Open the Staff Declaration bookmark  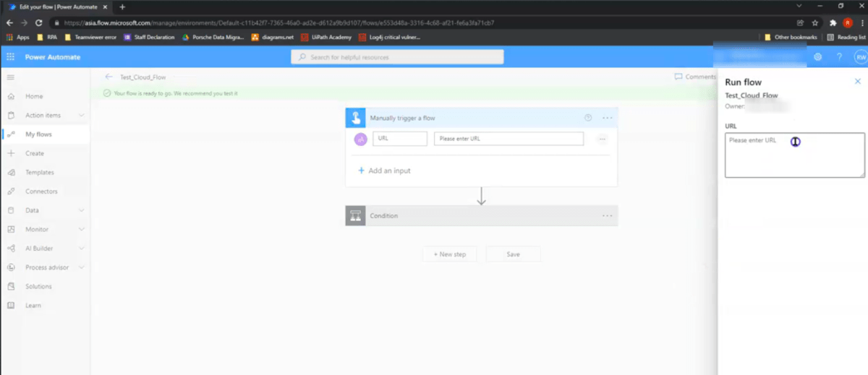[x=150, y=37]
